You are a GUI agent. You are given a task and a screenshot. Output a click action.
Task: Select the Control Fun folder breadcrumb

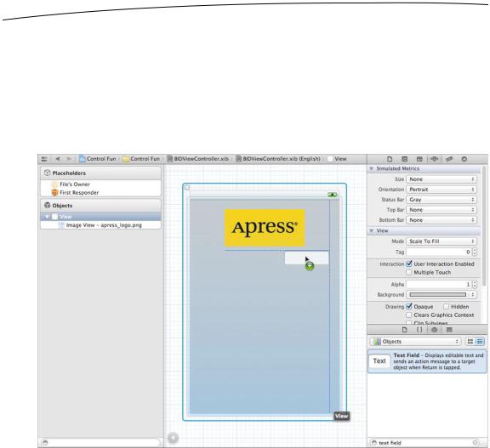tap(141, 159)
